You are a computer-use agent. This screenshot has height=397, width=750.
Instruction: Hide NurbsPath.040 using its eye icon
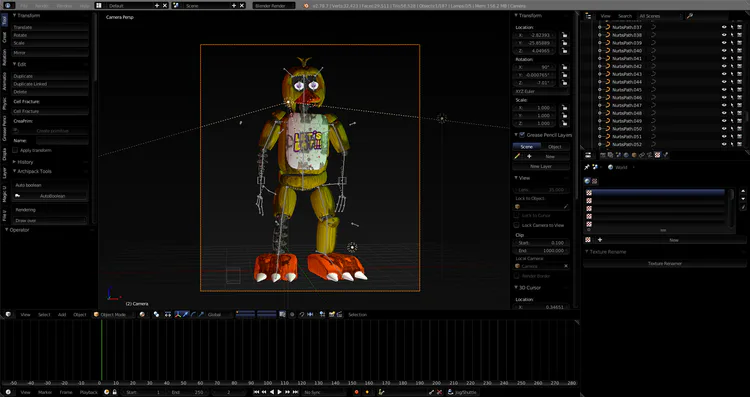(724, 51)
